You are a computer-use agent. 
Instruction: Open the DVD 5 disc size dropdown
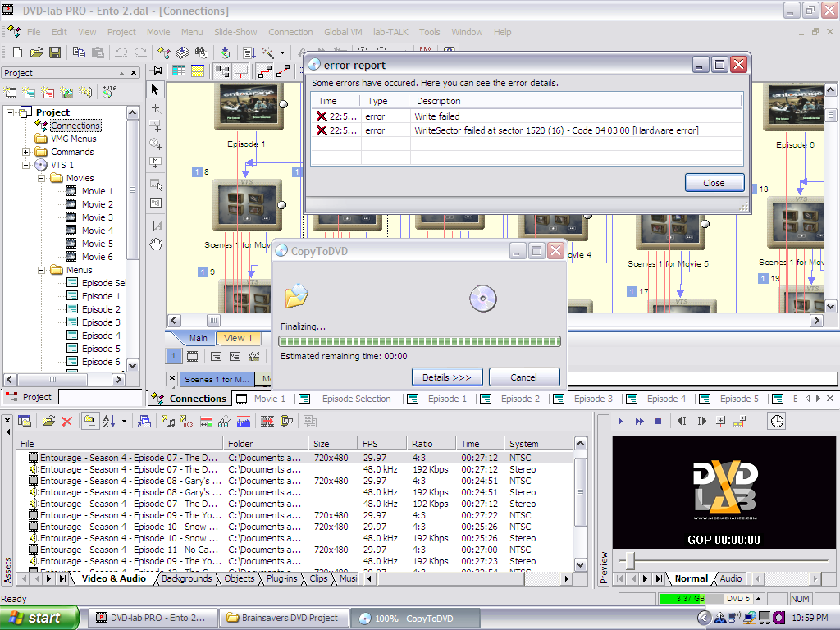[759, 598]
